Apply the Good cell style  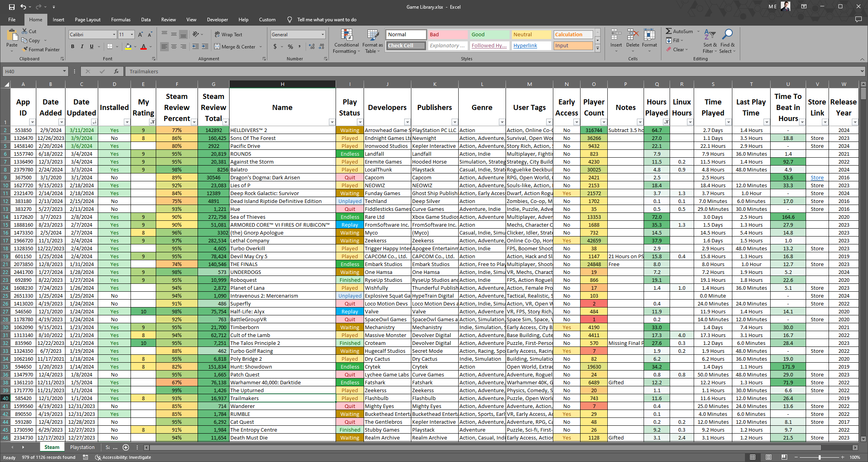[x=489, y=35]
